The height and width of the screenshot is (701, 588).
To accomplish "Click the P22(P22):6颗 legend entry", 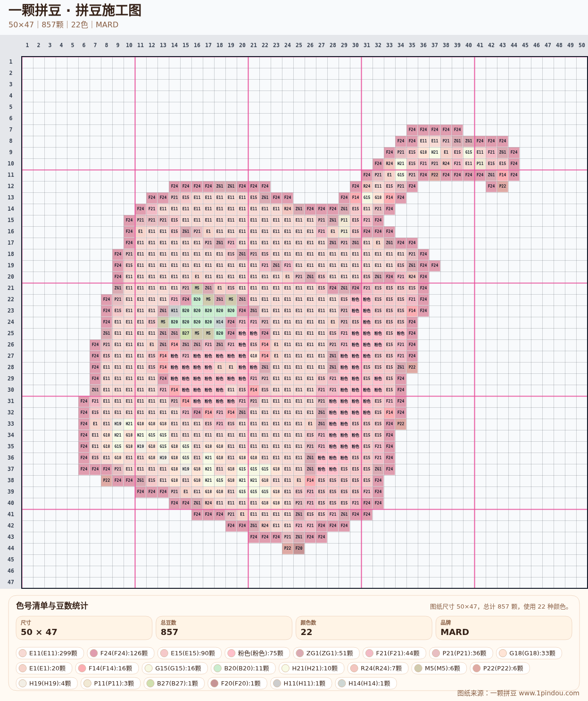I will point(500,668).
